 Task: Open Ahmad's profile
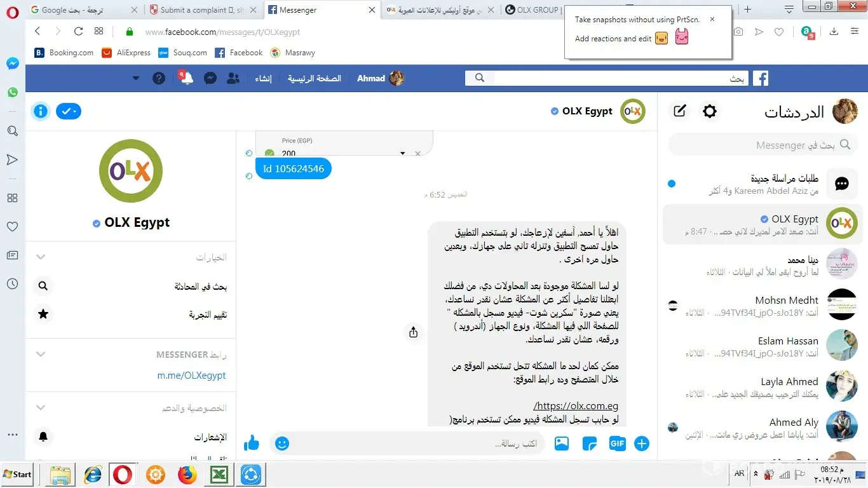coord(380,78)
